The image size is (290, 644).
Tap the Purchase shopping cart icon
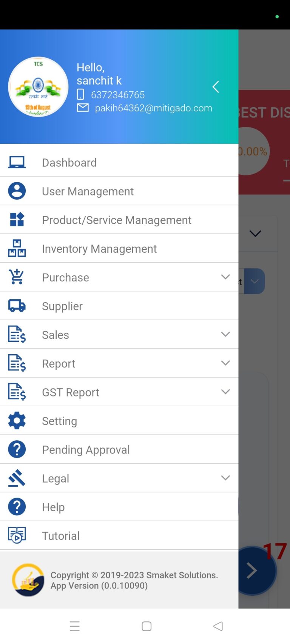pyautogui.click(x=17, y=277)
